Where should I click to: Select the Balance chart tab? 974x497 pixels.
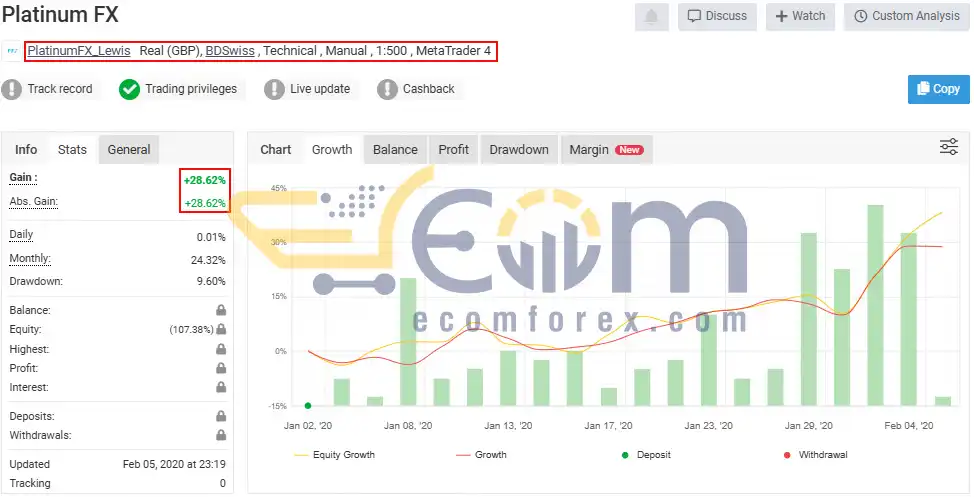[395, 150]
